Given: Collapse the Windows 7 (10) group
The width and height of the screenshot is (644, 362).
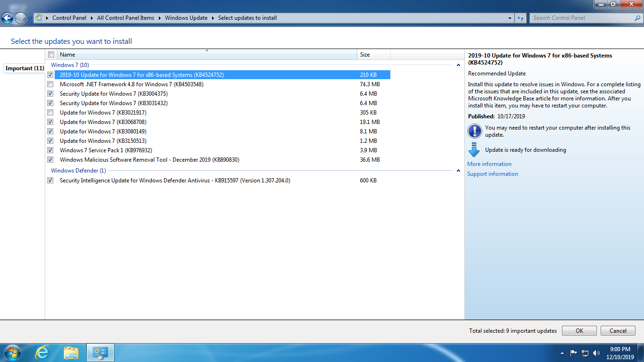Looking at the screenshot, I should pos(459,65).
